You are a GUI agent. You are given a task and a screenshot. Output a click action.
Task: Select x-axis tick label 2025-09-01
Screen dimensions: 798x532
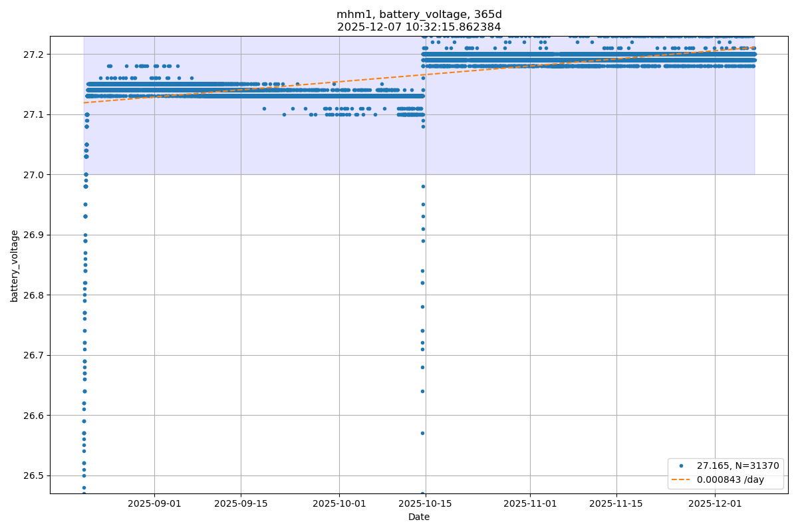click(154, 504)
